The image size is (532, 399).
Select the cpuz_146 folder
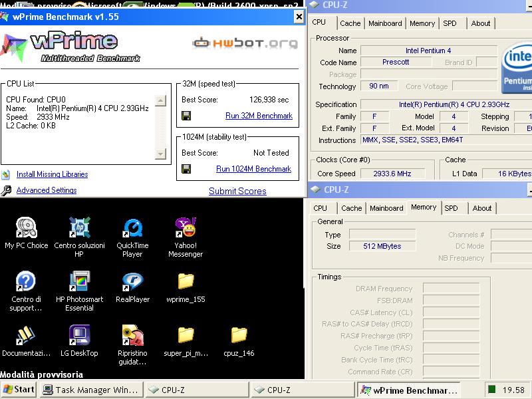pos(239,341)
